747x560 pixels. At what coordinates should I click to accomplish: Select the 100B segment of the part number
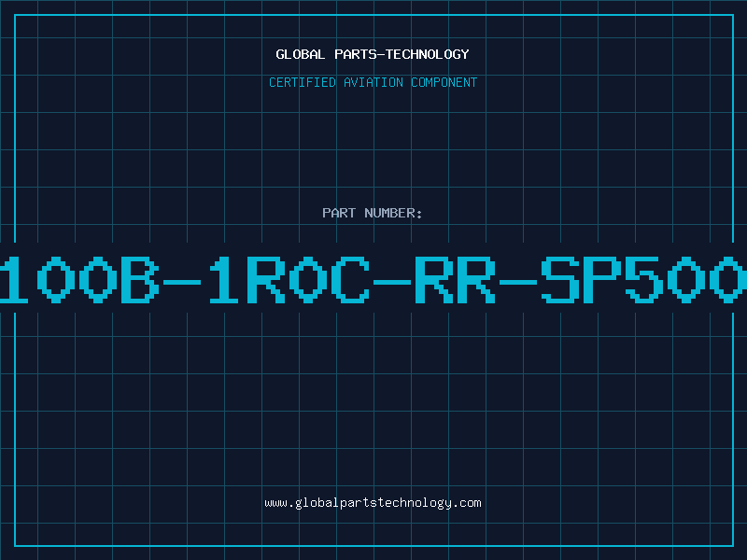[x=78, y=279]
